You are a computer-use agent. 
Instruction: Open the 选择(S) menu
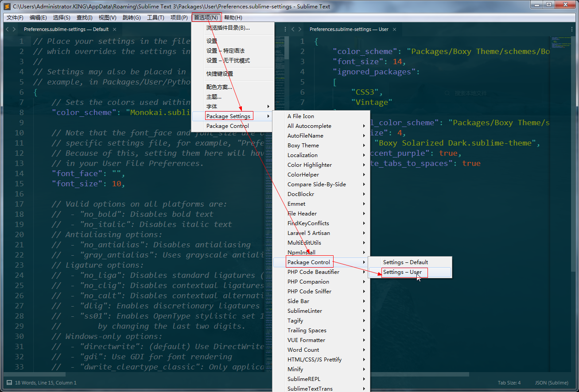62,18
